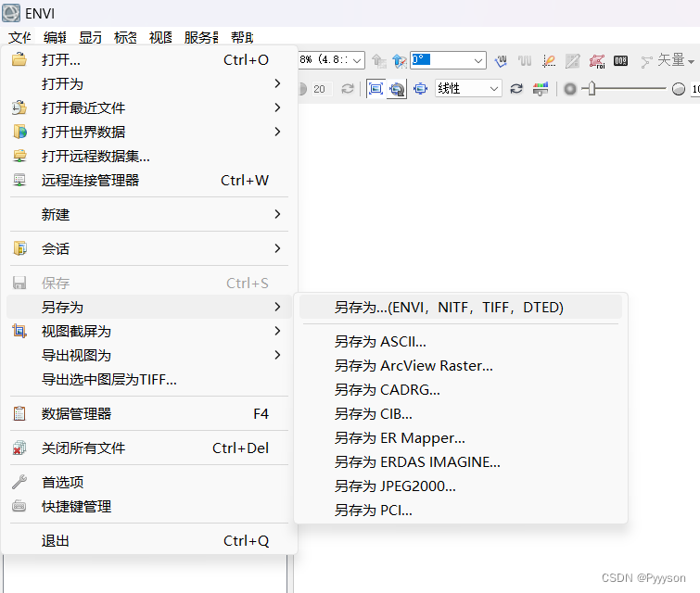Click the zoom to full extent icon

point(375,89)
